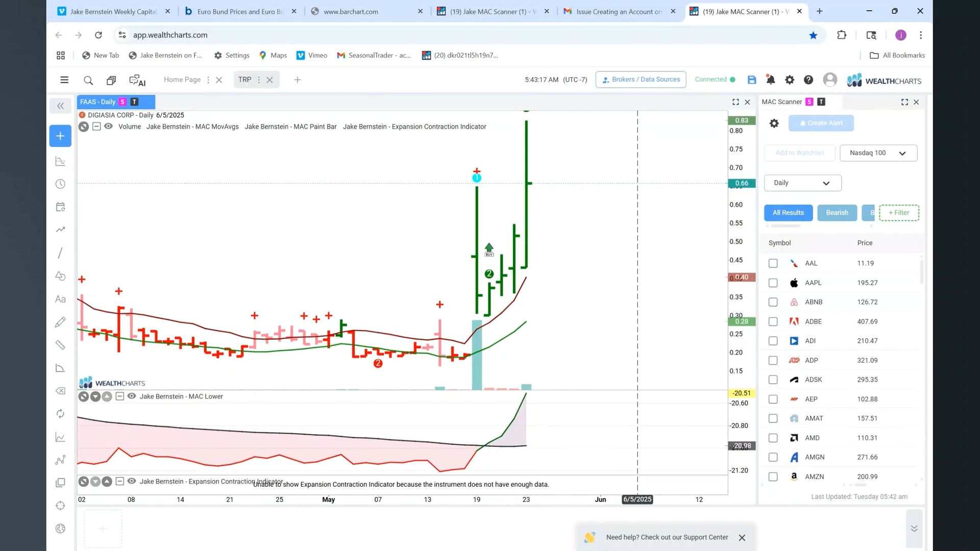The height and width of the screenshot is (551, 980).
Task: Select the eraser delete-drawings tool
Action: pyautogui.click(x=60, y=391)
